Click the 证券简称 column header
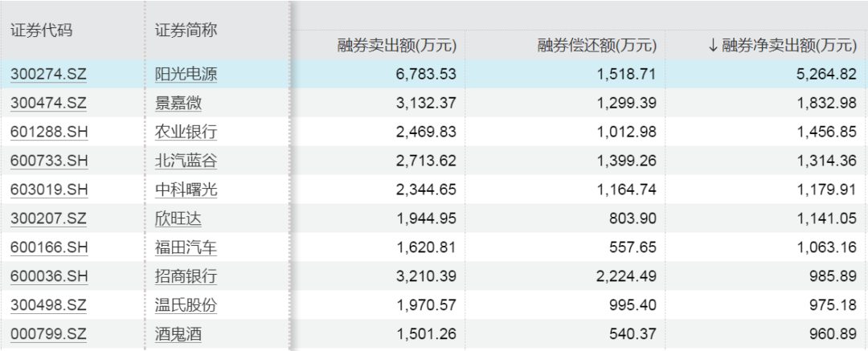This screenshot has height=351, width=868. 186,31
